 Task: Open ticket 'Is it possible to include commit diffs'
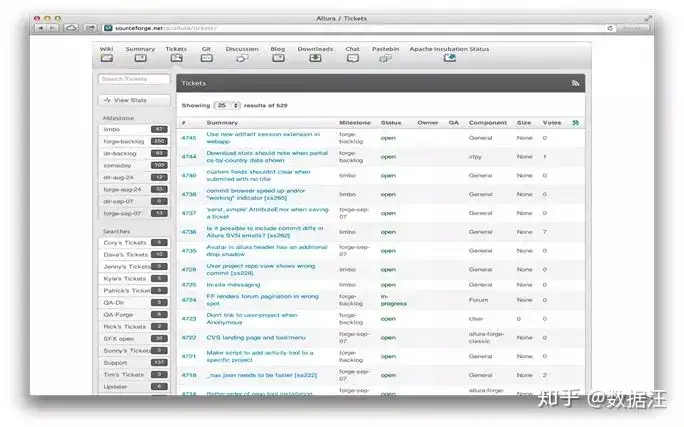(x=265, y=232)
